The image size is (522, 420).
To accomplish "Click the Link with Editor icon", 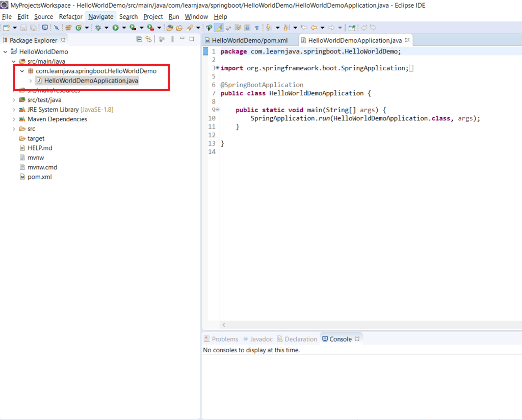I will 148,40.
